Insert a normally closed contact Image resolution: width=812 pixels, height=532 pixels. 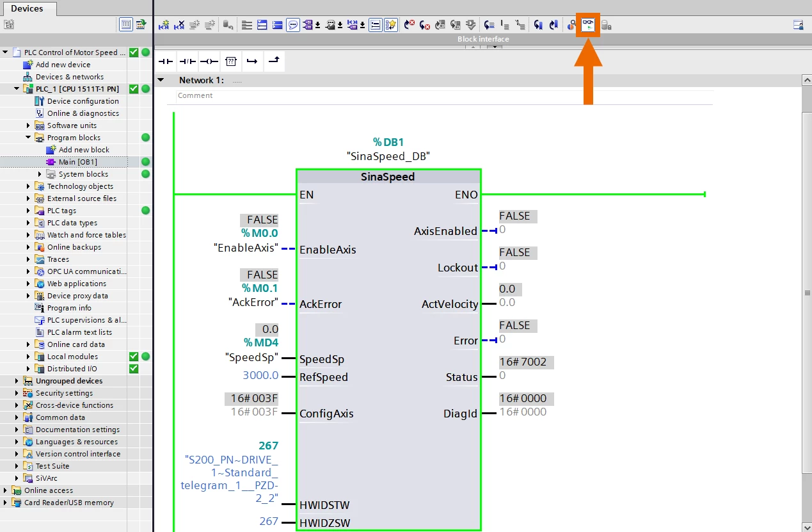click(187, 61)
